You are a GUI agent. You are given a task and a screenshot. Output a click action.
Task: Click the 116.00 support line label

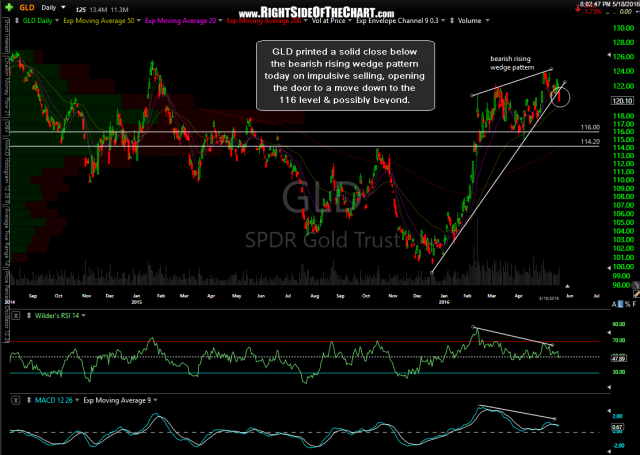pos(590,127)
